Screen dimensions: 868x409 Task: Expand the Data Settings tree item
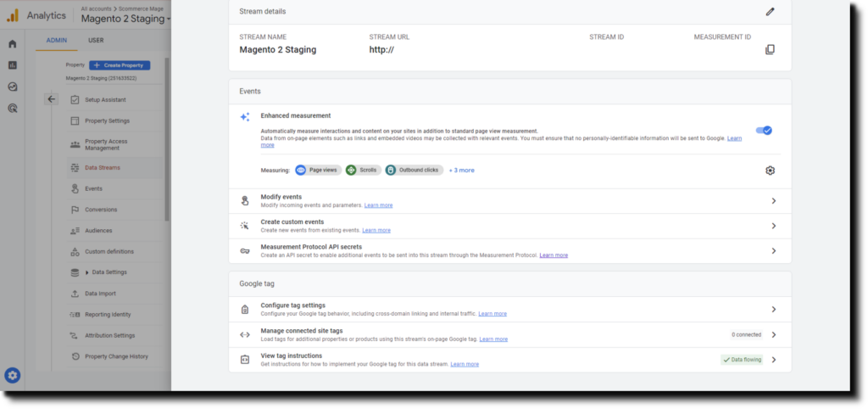(87, 272)
